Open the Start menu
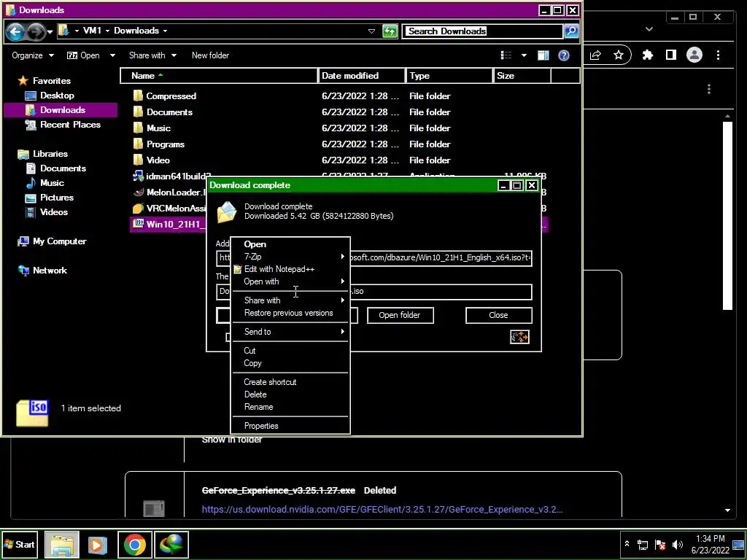Image resolution: width=747 pixels, height=560 pixels. 19,544
